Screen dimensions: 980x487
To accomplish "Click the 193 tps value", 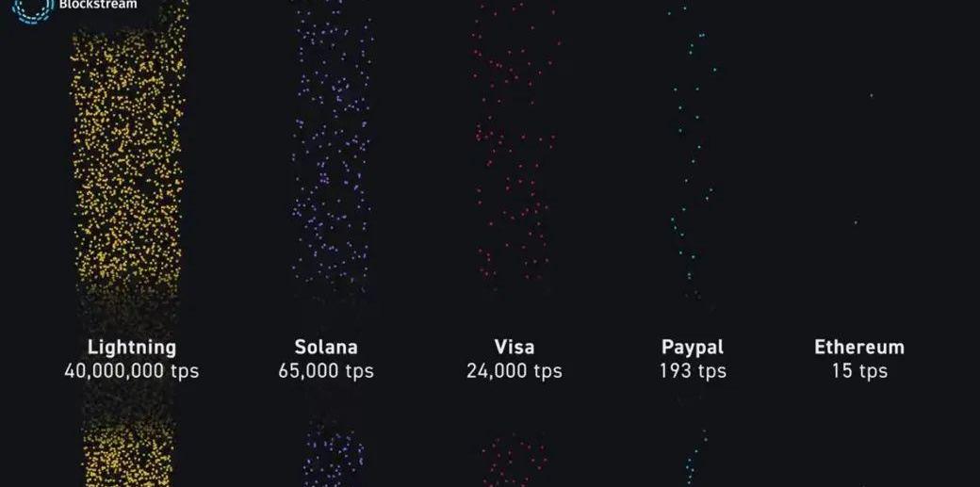I will pos(693,370).
